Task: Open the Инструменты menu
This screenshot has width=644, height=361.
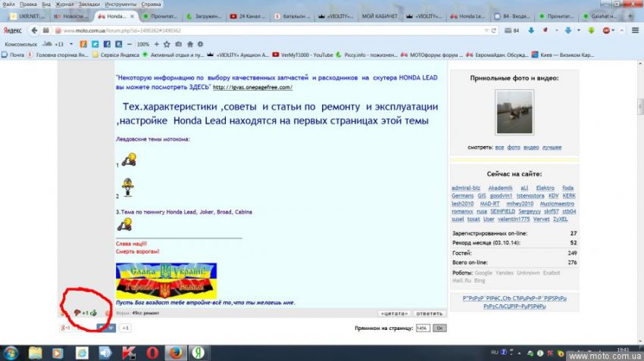Action: point(120,4)
